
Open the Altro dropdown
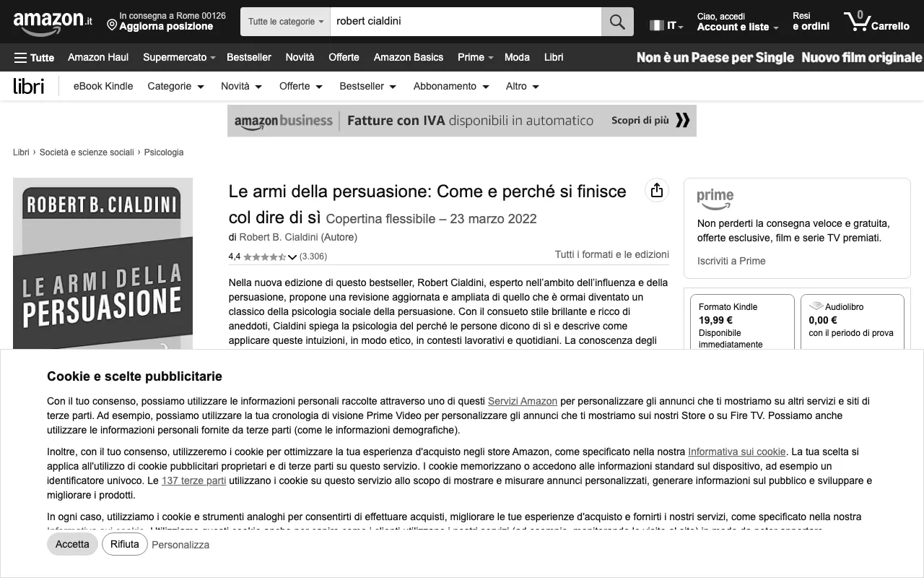(523, 86)
